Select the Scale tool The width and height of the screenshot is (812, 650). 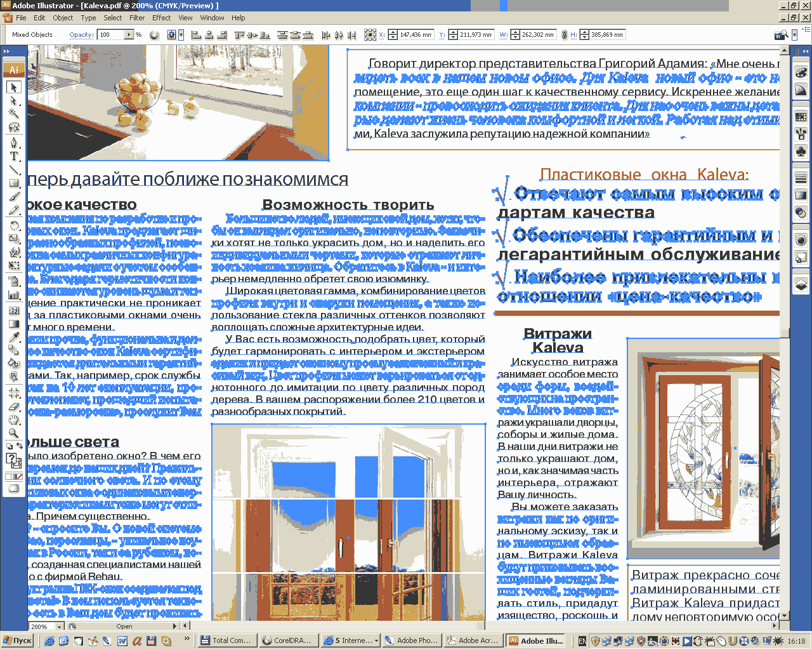[x=14, y=239]
